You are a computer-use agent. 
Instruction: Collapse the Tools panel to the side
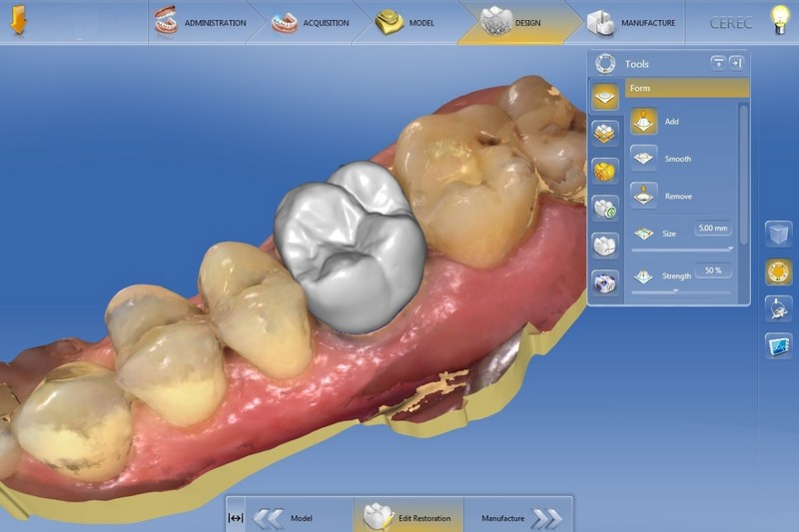[x=736, y=63]
